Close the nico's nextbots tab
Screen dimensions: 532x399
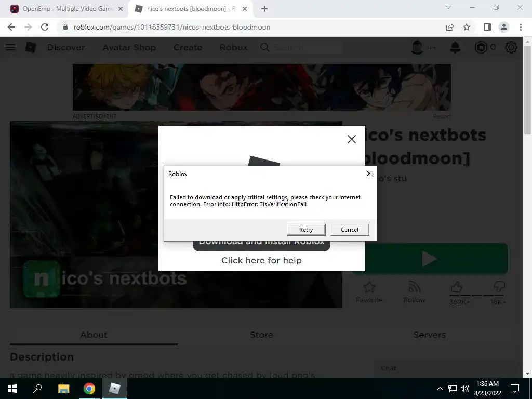245,9
